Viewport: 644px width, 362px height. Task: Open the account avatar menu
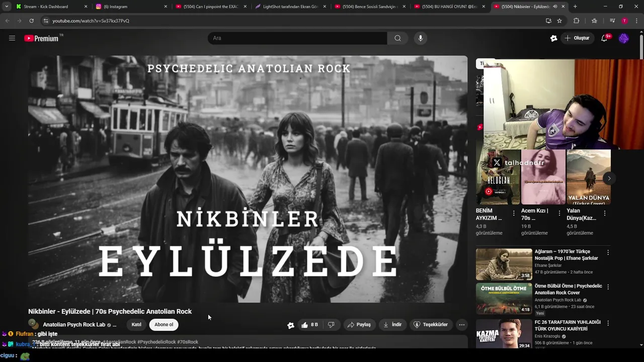coord(624,38)
